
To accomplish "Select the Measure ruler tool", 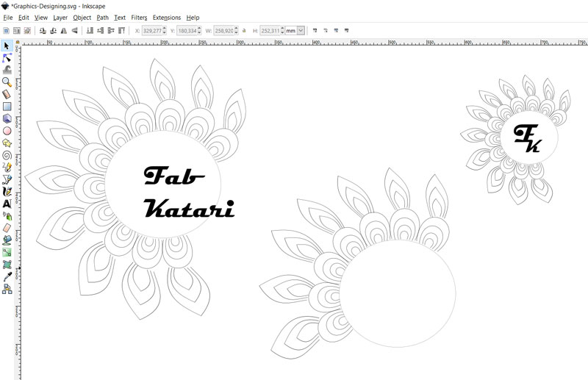I will click(7, 94).
